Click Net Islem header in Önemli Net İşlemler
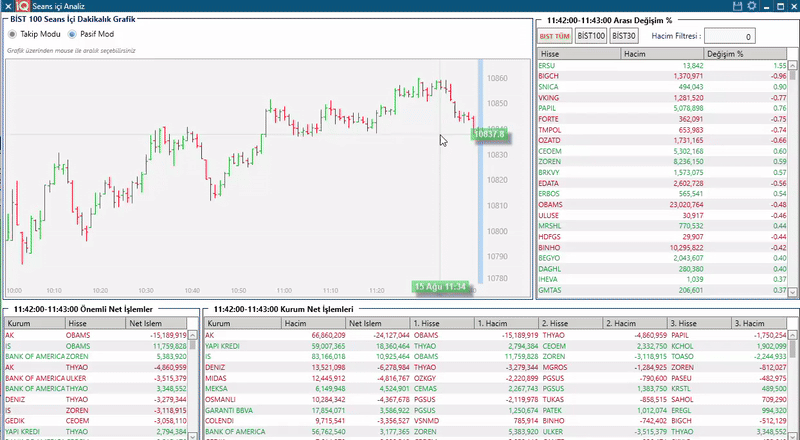The width and height of the screenshot is (800, 440). pyautogui.click(x=156, y=323)
